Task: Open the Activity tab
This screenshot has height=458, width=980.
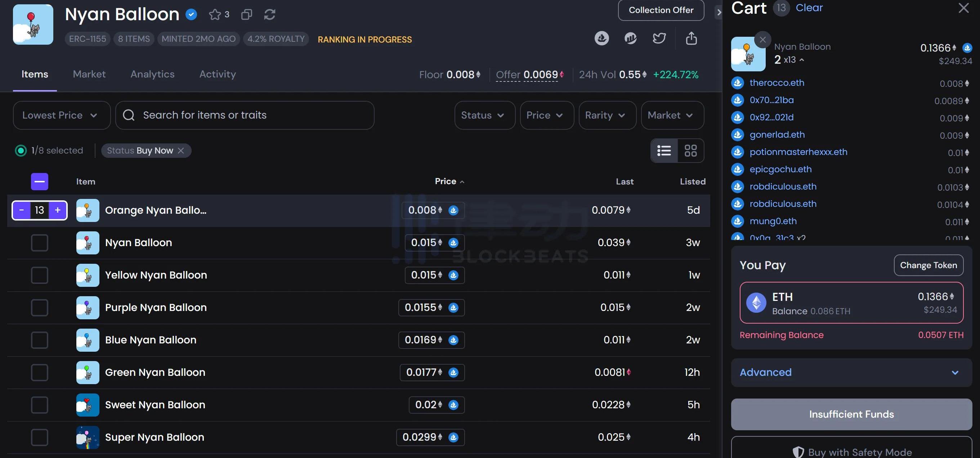Action: (x=217, y=74)
